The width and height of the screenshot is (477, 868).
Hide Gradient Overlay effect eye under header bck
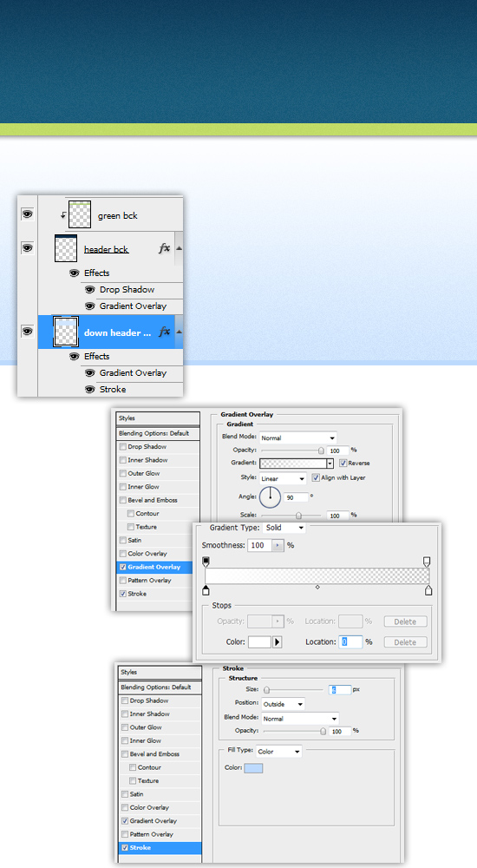[89, 306]
